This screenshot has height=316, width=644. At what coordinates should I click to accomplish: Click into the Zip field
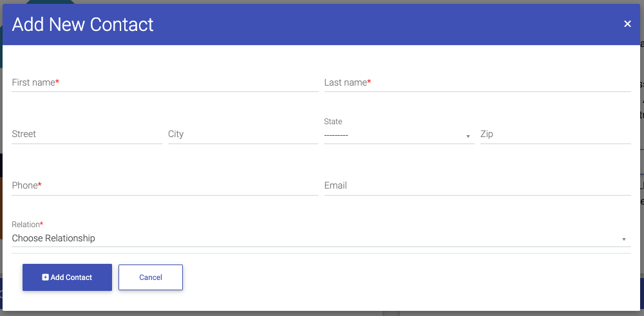tap(555, 135)
